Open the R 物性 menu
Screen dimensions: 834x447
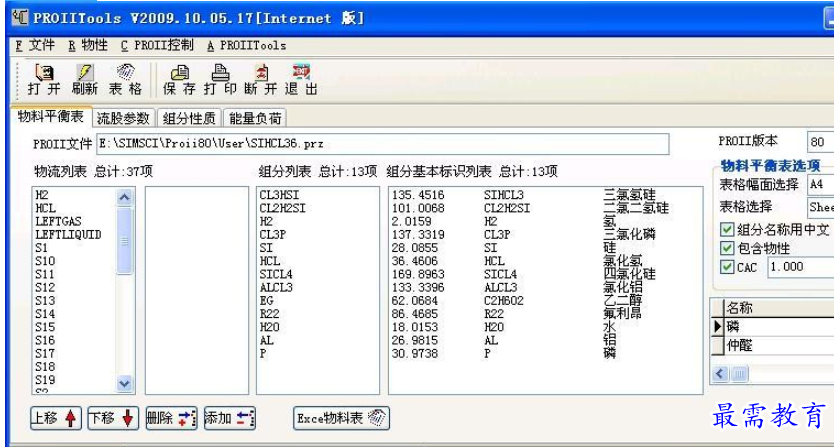88,46
